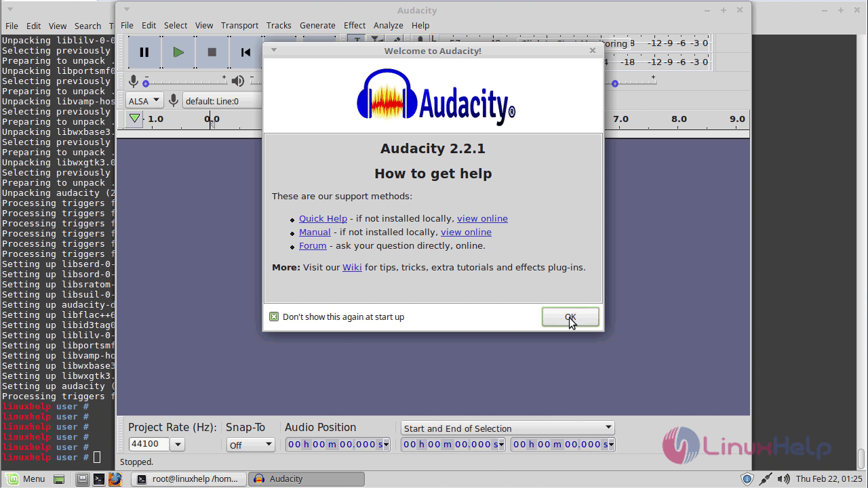The image size is (868, 488).
Task: Open selection end time format arrow
Action: tap(611, 445)
